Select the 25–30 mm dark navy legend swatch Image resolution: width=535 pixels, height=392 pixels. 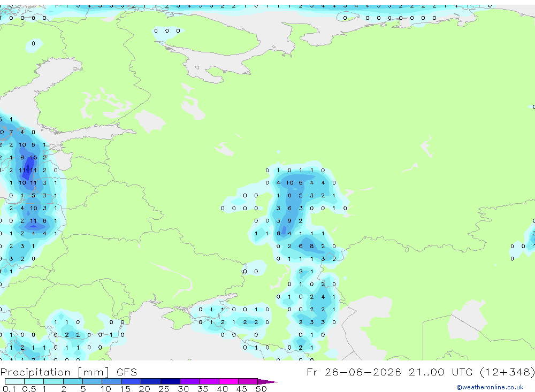pos(170,381)
